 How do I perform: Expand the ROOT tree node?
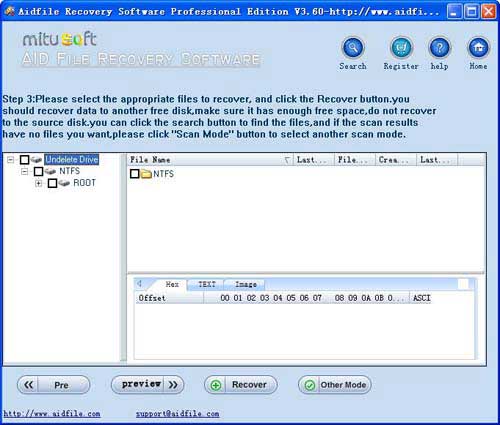click(38, 183)
